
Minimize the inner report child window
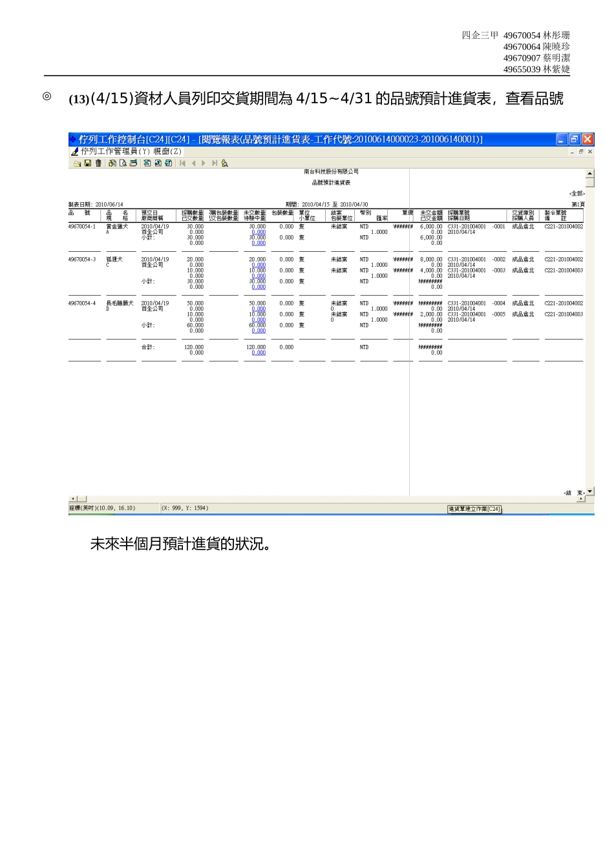click(x=573, y=152)
